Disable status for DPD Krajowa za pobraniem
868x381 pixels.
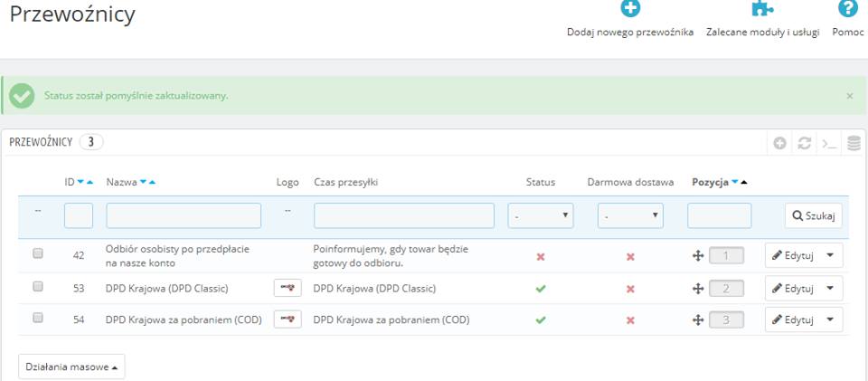541,320
